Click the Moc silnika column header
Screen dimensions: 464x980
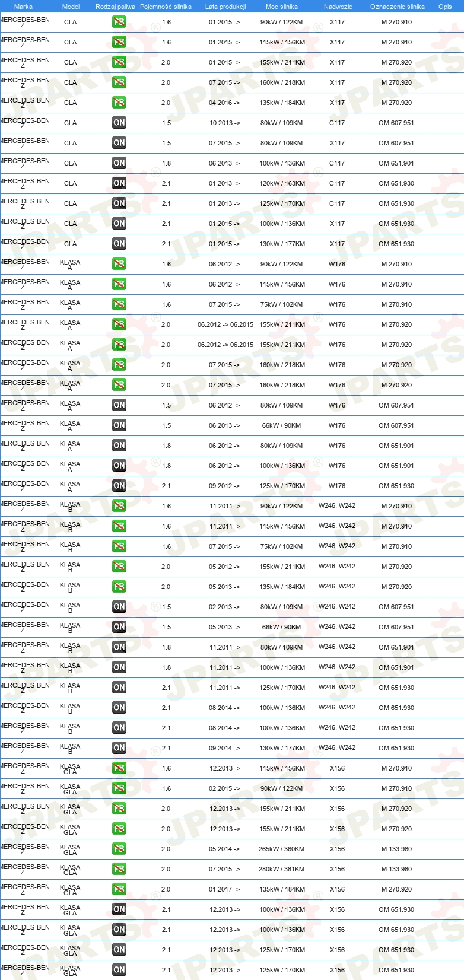[x=282, y=7]
